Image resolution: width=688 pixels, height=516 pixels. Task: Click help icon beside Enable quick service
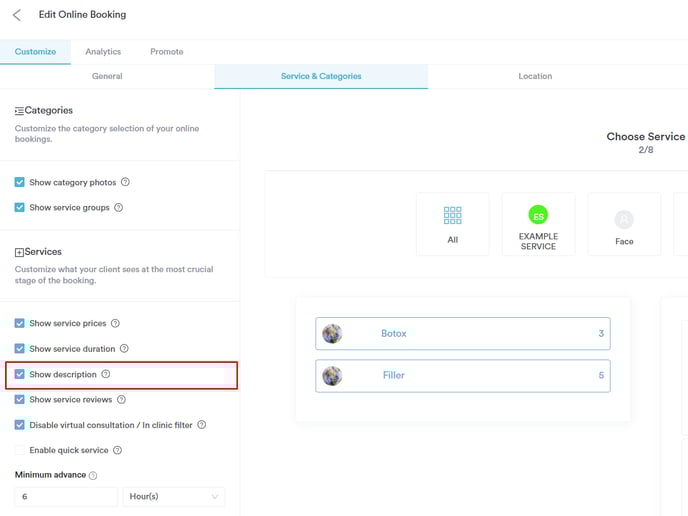coord(118,450)
